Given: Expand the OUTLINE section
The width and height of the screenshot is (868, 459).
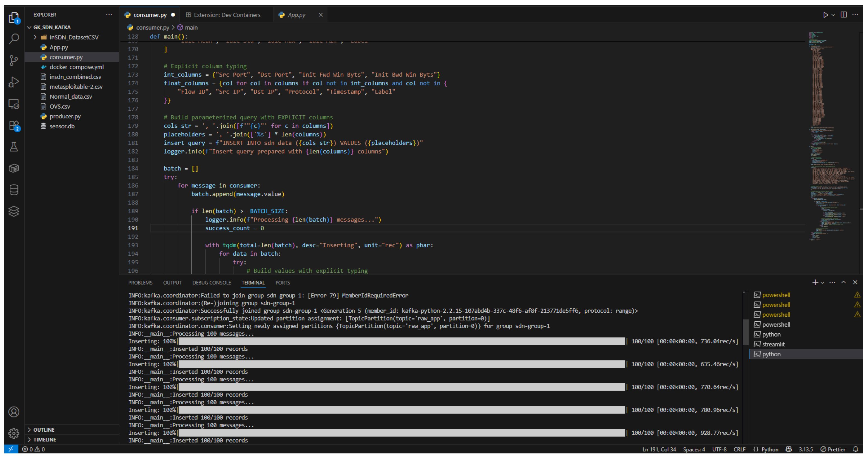Looking at the screenshot, I should [x=44, y=430].
